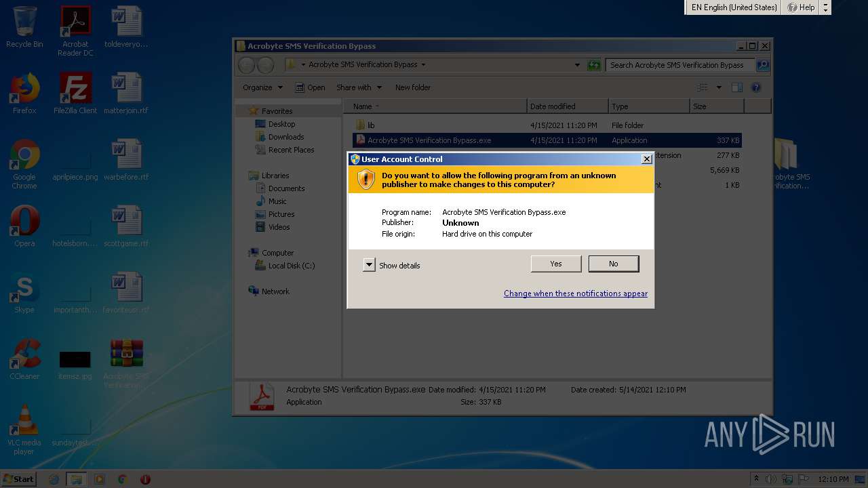Select the itemsz.jpg desktop file
868x488 pixels.
coord(75,365)
